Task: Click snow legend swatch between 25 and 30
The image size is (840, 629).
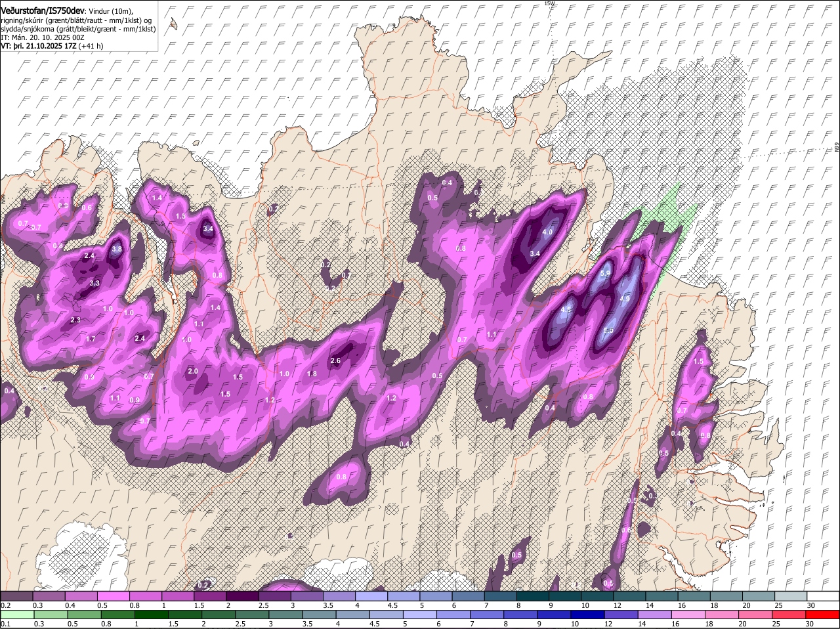Action: tap(791, 596)
